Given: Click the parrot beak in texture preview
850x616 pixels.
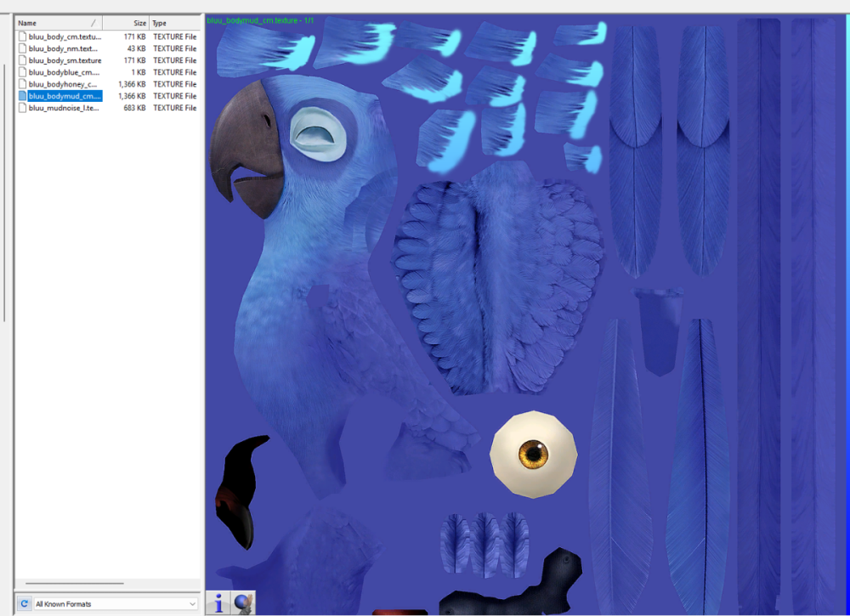Looking at the screenshot, I should pyautogui.click(x=247, y=149).
